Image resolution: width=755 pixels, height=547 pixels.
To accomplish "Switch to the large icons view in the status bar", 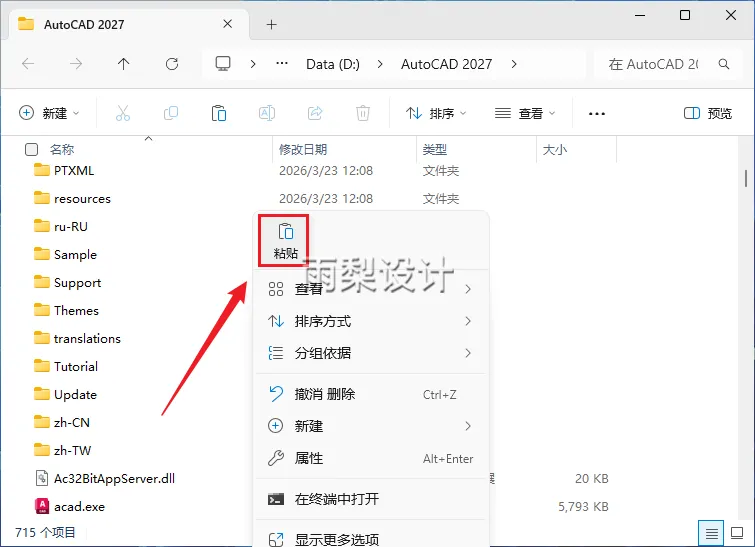I will coord(737,533).
